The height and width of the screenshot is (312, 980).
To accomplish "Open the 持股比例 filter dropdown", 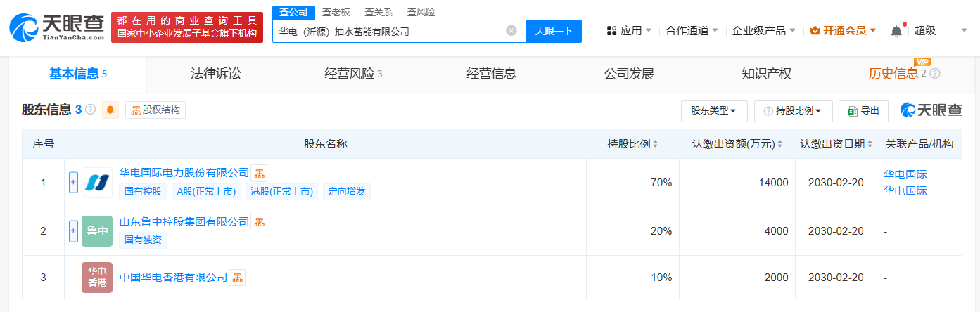I will pos(794,111).
